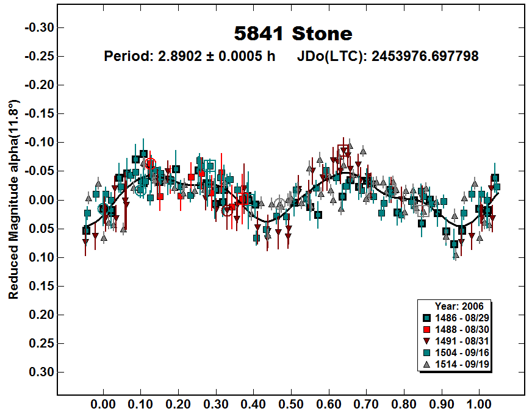Click y-axis tick label "-0.05"
This screenshot has width=532, height=414.
point(40,171)
